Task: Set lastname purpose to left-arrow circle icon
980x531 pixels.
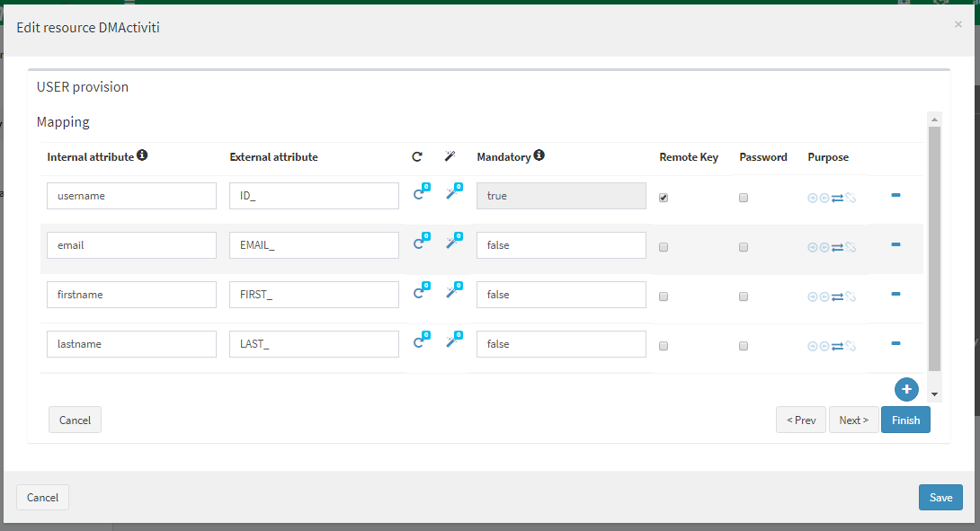Action: tap(824, 346)
